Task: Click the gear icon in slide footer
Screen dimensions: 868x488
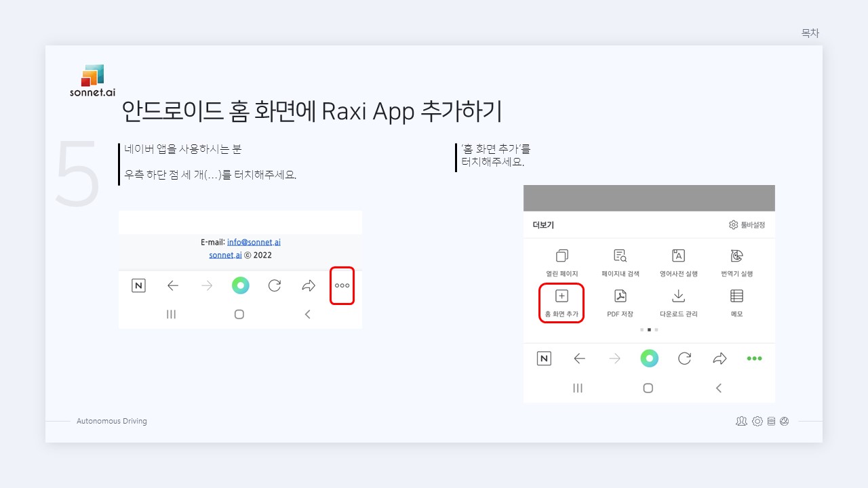Action: point(757,421)
